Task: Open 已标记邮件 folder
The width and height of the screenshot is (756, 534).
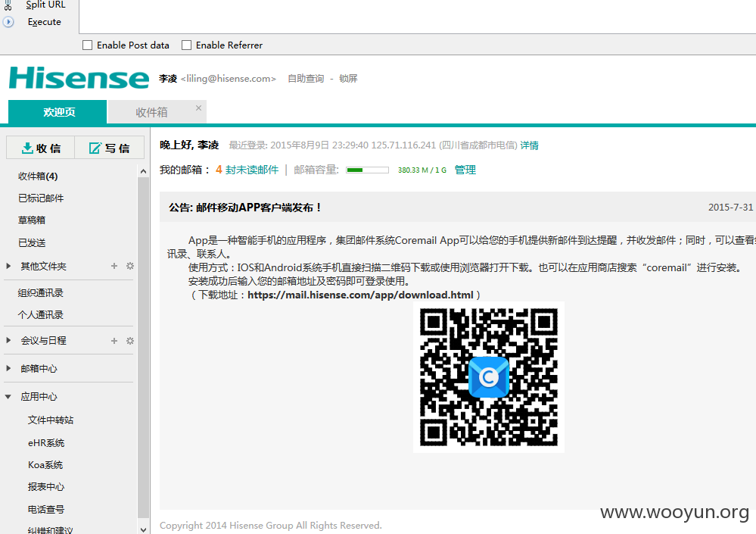Action: pyautogui.click(x=41, y=198)
